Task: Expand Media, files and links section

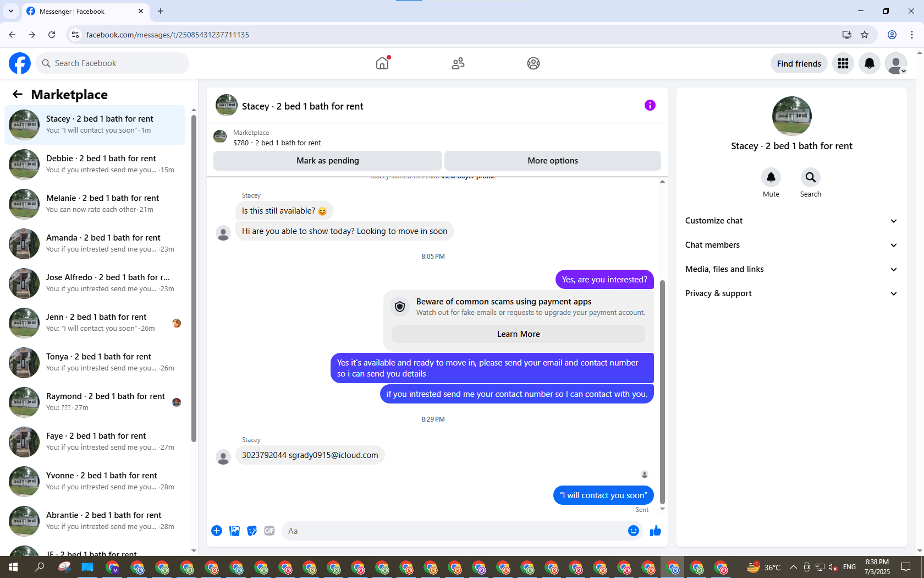Action: pyautogui.click(x=791, y=269)
